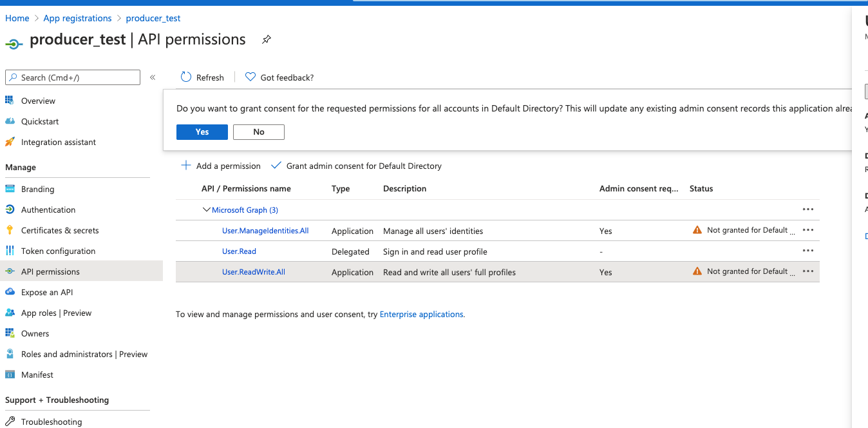Open the User.Read permission link
The height and width of the screenshot is (428, 868).
point(239,251)
